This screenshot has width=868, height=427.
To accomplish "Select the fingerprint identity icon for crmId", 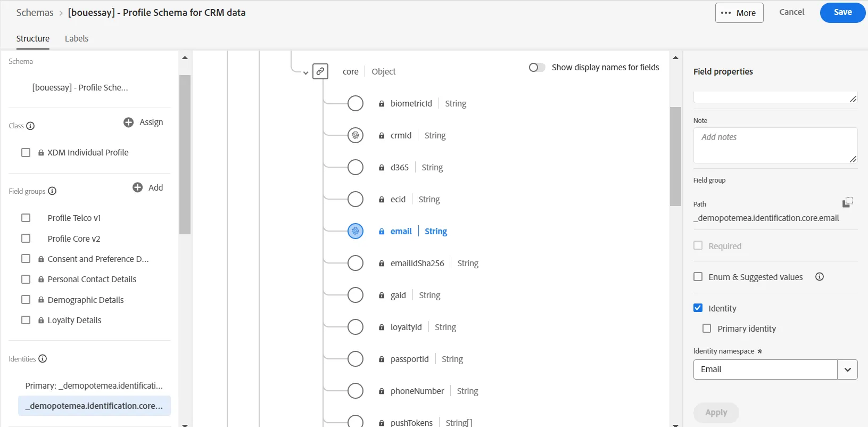I will pyautogui.click(x=356, y=135).
